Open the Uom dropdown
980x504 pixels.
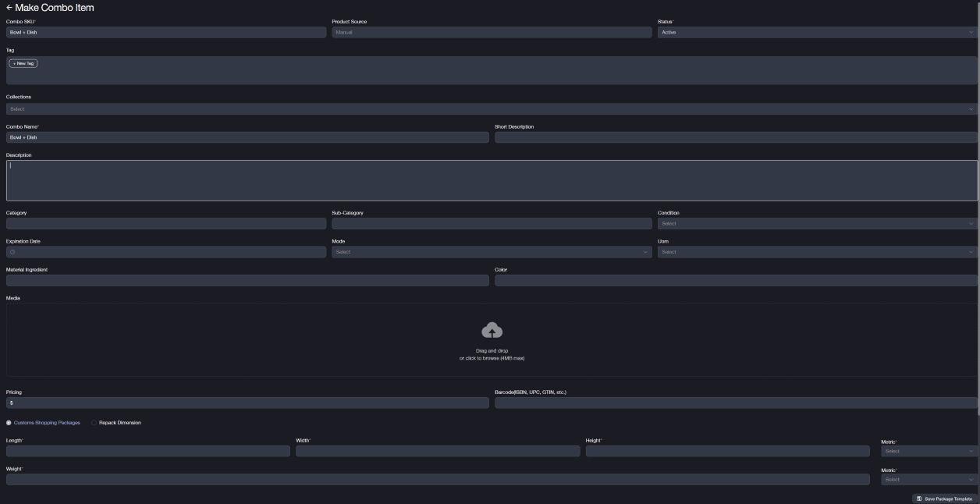pos(817,252)
